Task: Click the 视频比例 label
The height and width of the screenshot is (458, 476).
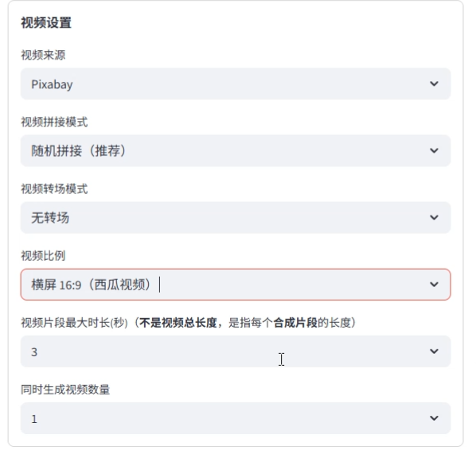Action: point(43,256)
